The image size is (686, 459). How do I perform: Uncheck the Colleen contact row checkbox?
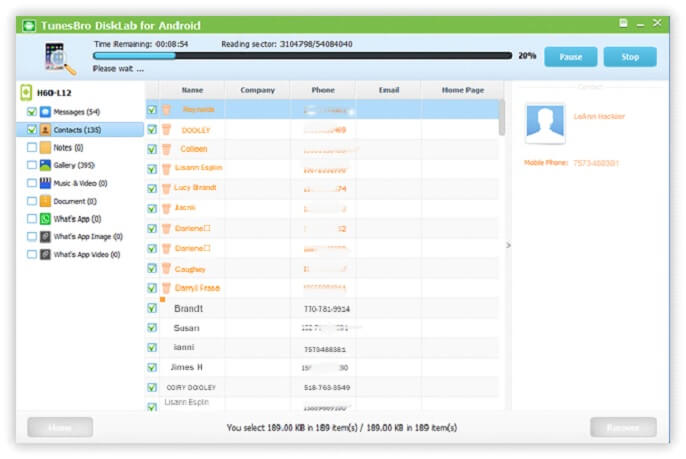[152, 149]
